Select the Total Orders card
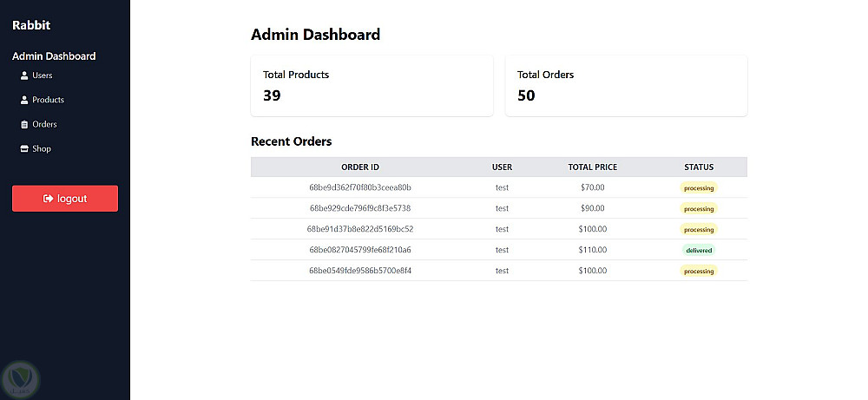868x400 pixels. [x=626, y=86]
